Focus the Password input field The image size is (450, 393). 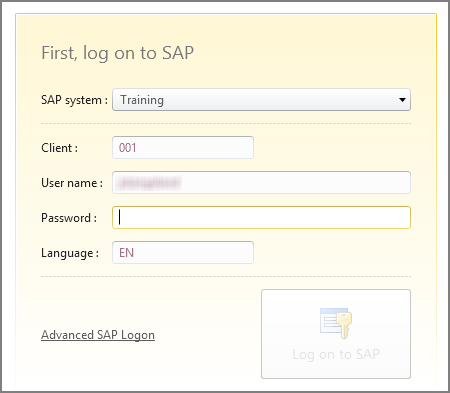(x=261, y=217)
